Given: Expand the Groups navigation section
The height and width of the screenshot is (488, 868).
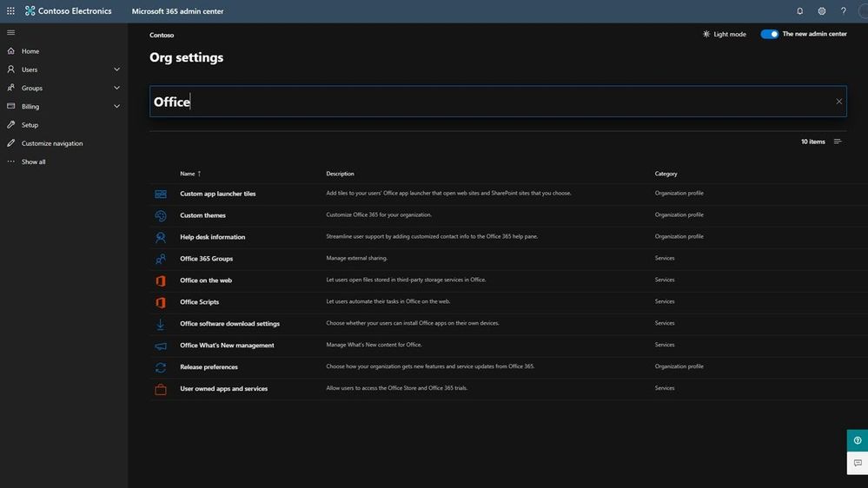Looking at the screenshot, I should pyautogui.click(x=116, y=88).
